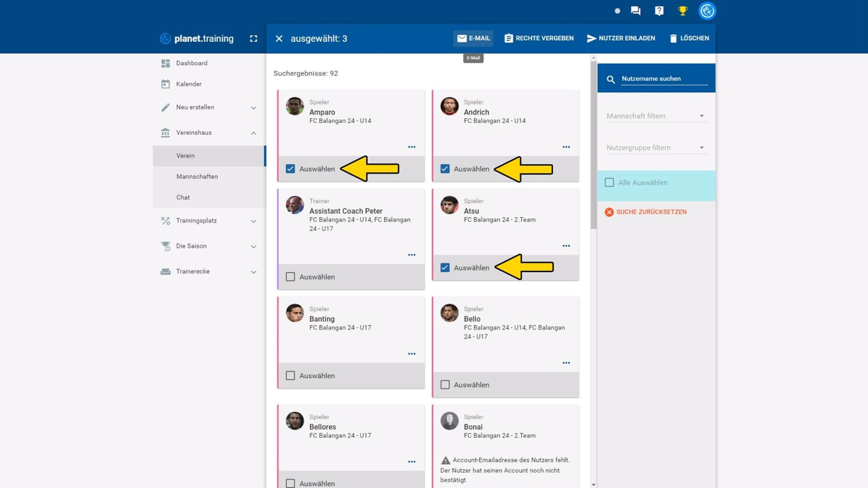Image resolution: width=868 pixels, height=488 pixels.
Task: Click the vertical scrollbar of the results list
Action: (593, 145)
